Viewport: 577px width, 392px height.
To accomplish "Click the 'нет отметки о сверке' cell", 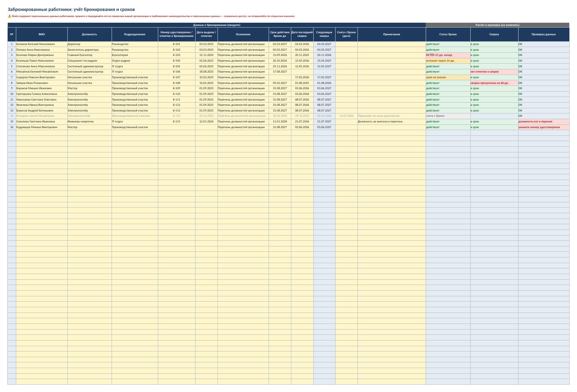I will point(494,72).
